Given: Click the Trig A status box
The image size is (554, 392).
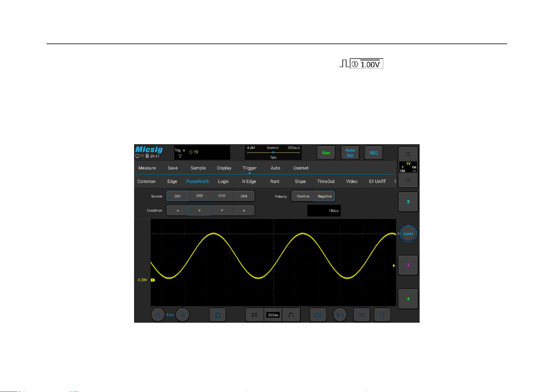Looking at the screenshot, I should tap(202, 153).
